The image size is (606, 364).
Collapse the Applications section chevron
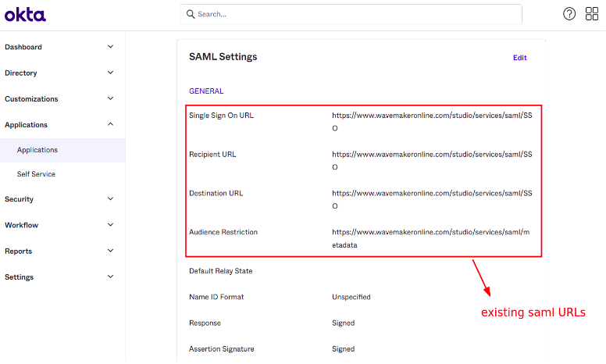[x=110, y=124]
